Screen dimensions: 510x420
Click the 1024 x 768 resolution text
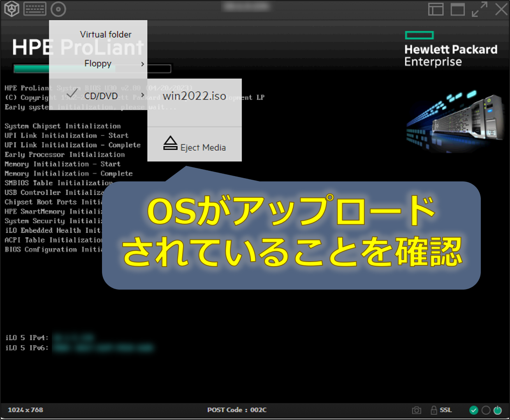(x=25, y=410)
